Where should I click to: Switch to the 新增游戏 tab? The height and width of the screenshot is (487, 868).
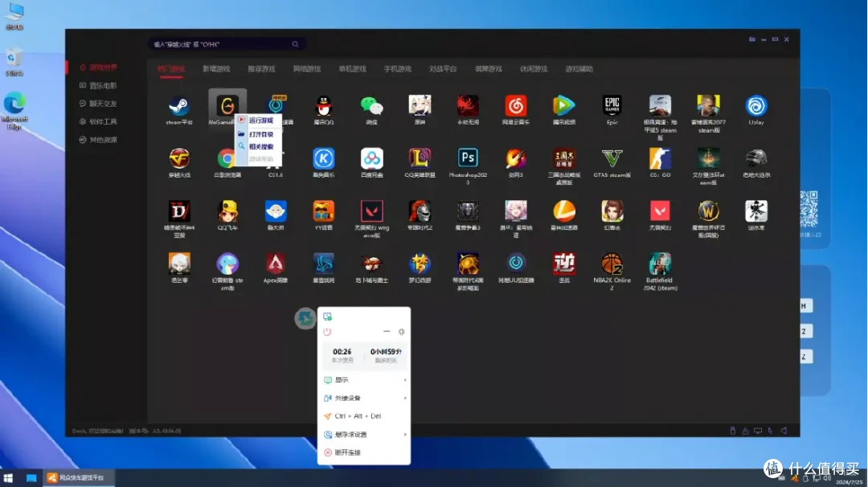(216, 69)
